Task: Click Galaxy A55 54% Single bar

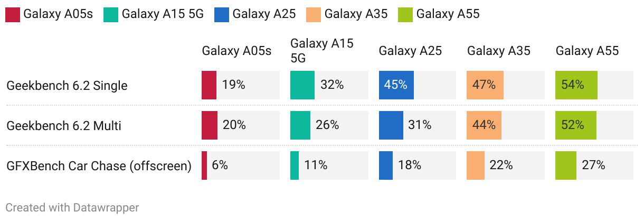Action: pyautogui.click(x=576, y=85)
